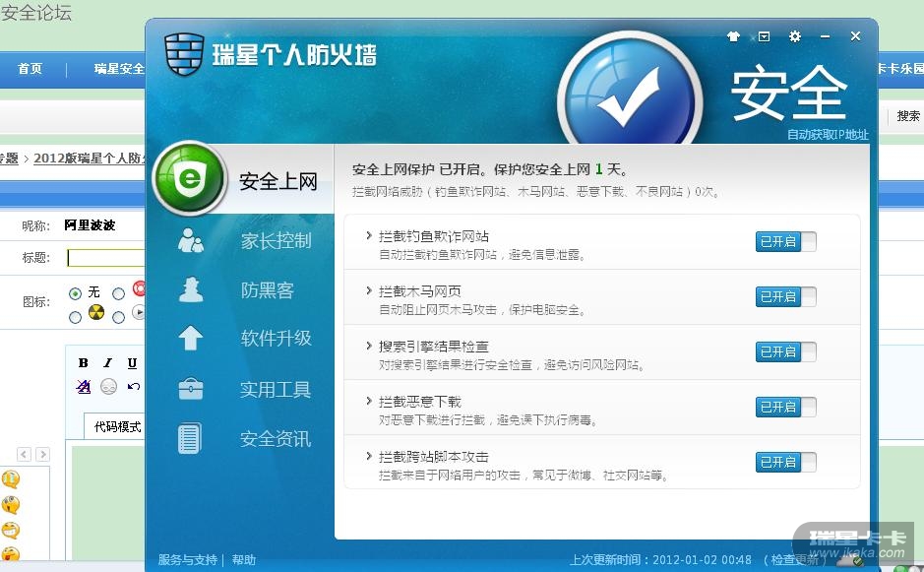Image resolution: width=924 pixels, height=572 pixels.
Task: Toggle 搜索引擎结果检查 switch
Action: click(785, 351)
